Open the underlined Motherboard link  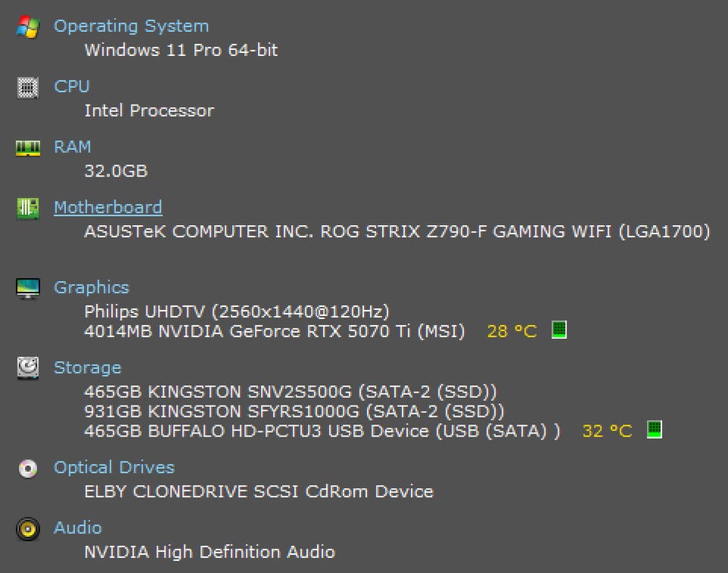tap(108, 208)
